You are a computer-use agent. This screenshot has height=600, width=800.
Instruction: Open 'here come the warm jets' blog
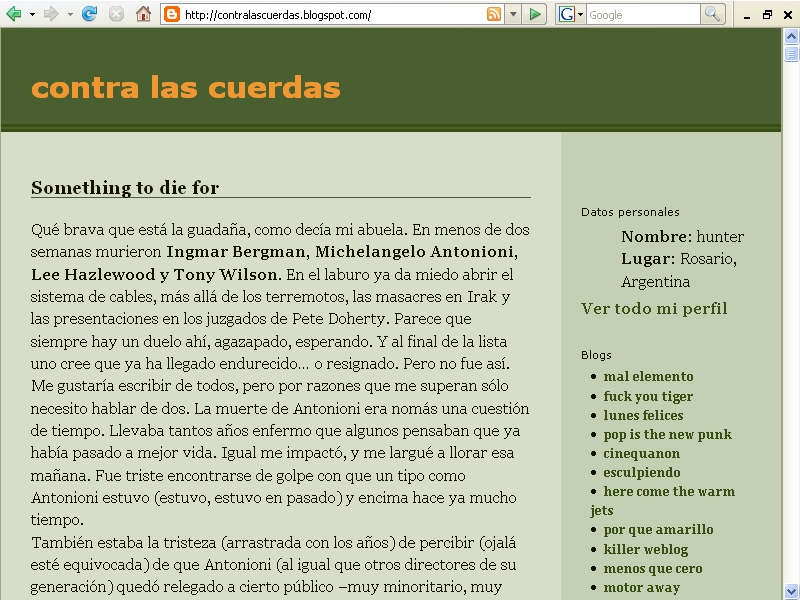coord(669,491)
